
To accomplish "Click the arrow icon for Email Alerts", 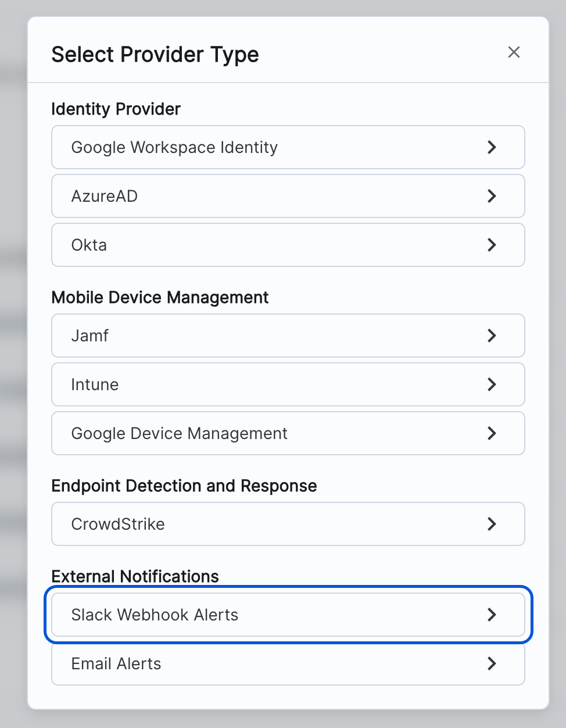I will point(492,663).
